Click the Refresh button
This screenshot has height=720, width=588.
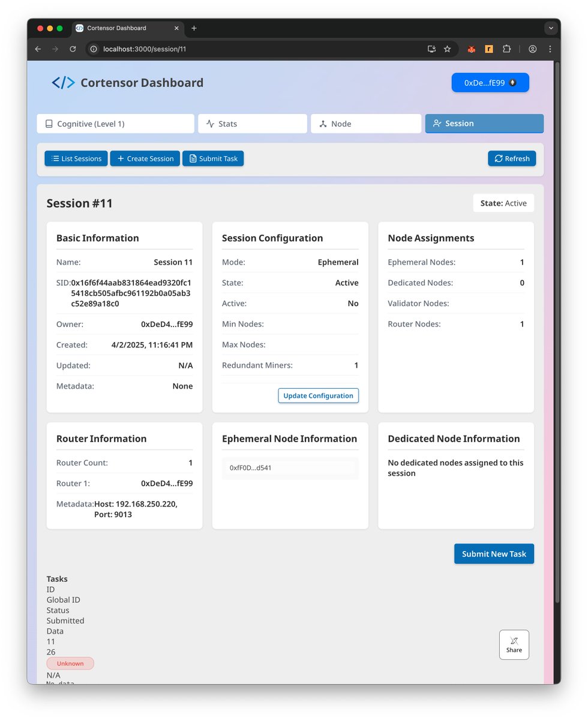coord(512,158)
